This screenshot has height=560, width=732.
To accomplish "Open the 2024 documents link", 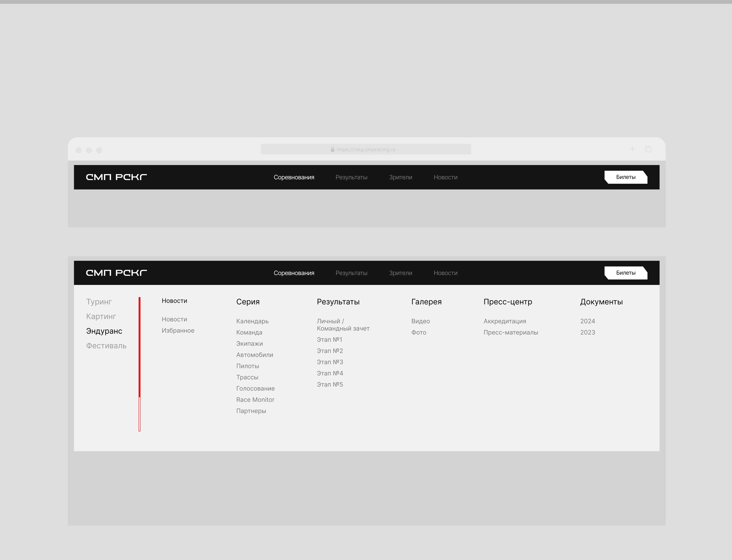I will (587, 321).
